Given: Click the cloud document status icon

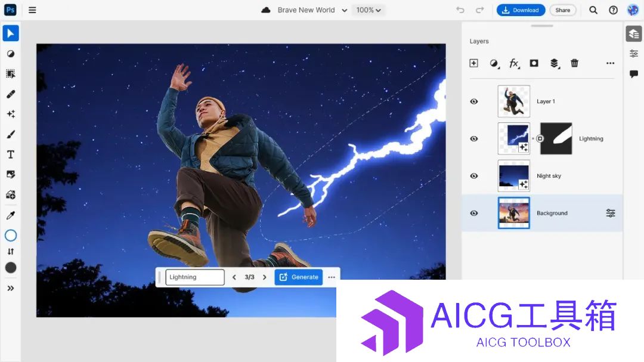Looking at the screenshot, I should tap(266, 10).
